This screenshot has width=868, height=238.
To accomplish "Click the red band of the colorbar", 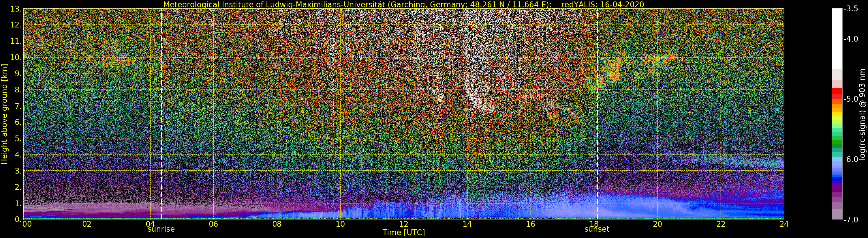I will [837, 94].
